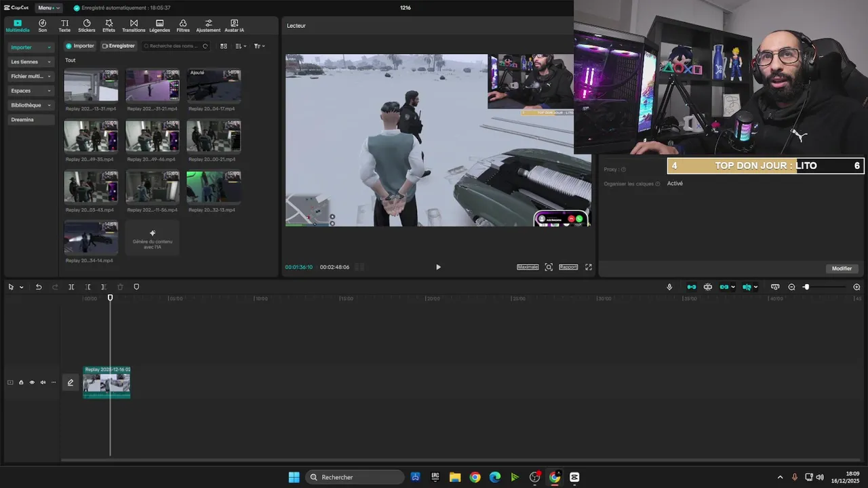This screenshot has width=868, height=488.
Task: Switch media to grid view
Action: pyautogui.click(x=224, y=46)
